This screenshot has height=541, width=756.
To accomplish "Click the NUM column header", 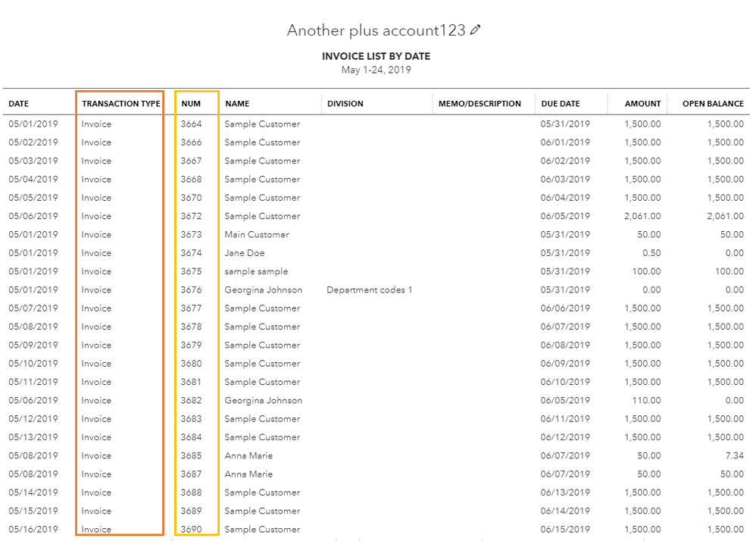I will point(191,104).
